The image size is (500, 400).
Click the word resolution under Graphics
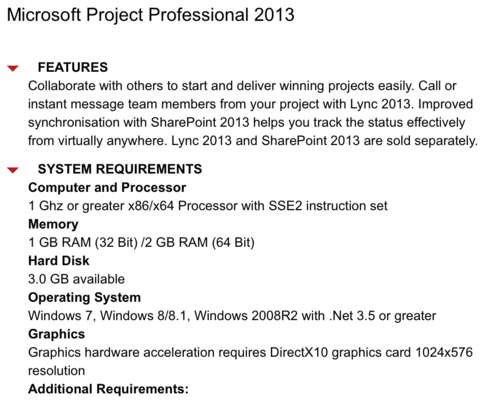click(x=57, y=371)
